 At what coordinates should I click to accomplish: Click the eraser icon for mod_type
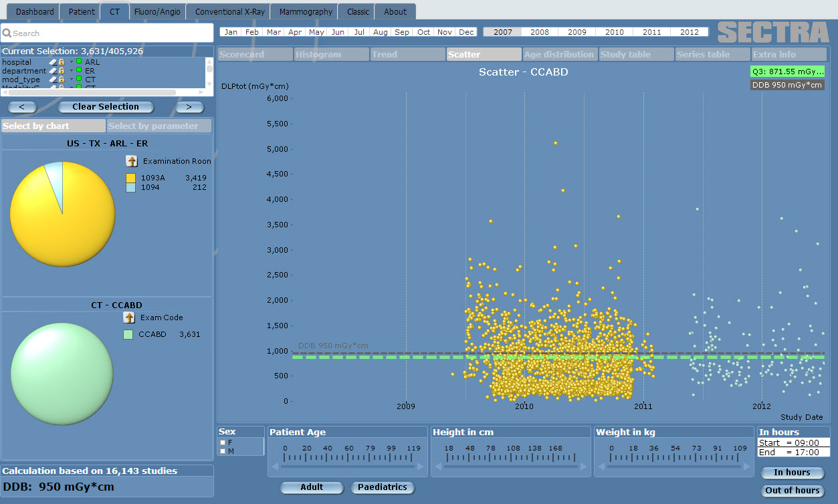pyautogui.click(x=53, y=80)
